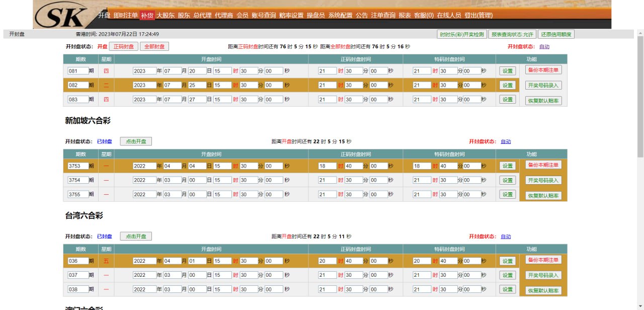
Task: Click 设置 button for period 082
Action: click(x=507, y=86)
